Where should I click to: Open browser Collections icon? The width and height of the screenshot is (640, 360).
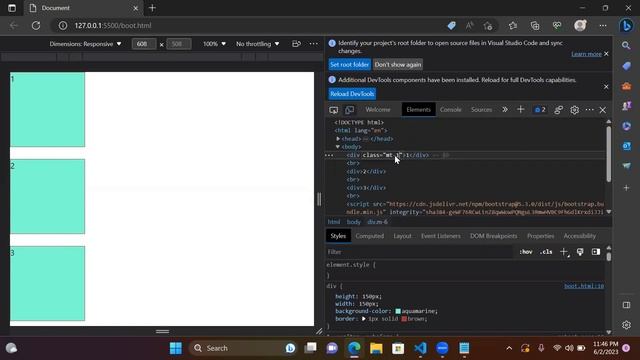[535, 25]
